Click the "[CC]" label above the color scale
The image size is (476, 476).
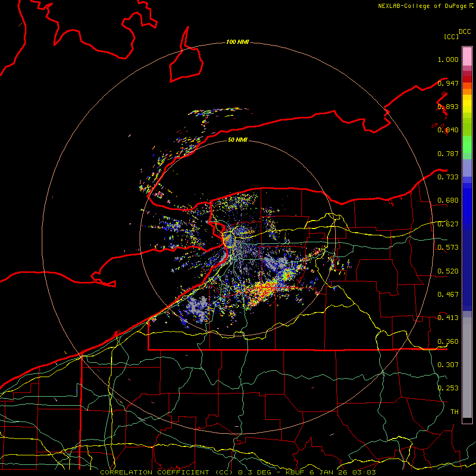pyautogui.click(x=451, y=36)
